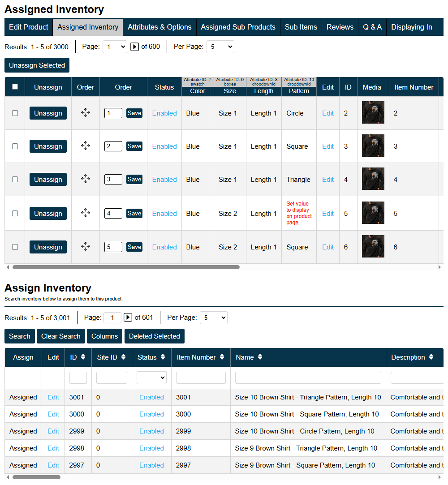Sort Assign Inventory by Status column arrows

tap(163, 357)
